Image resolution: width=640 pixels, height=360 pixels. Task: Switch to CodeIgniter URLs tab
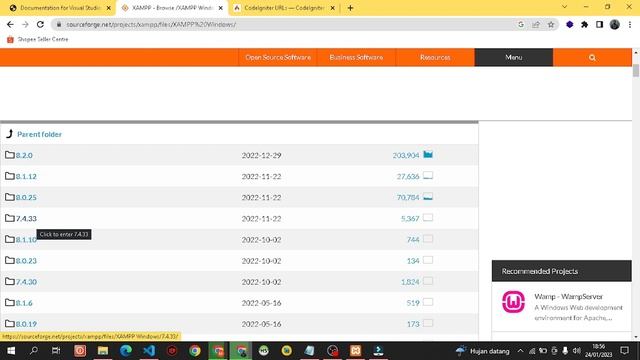click(284, 8)
